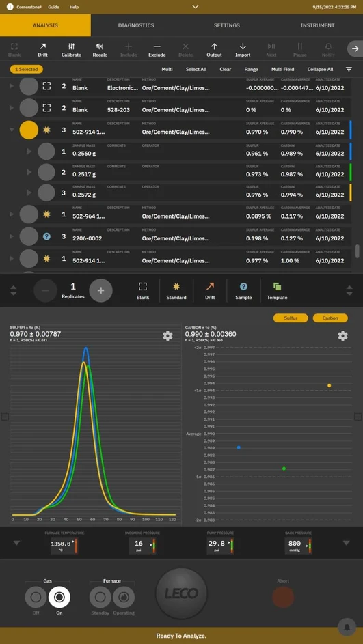Viewport: 363px width, 644px height.
Task: Open the Output upload icon
Action: [214, 46]
